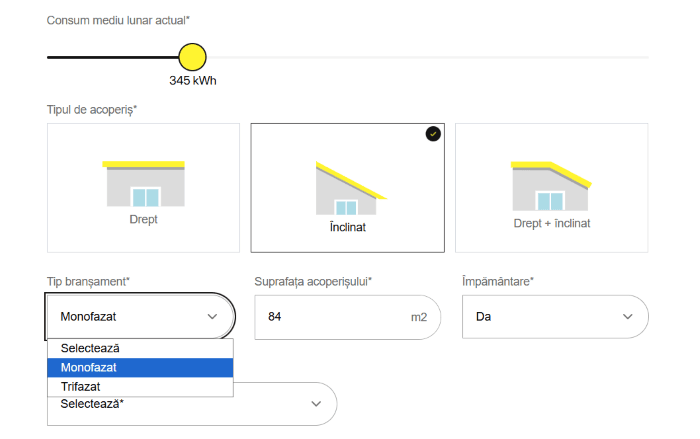The width and height of the screenshot is (700, 439).
Task: Click the black checkmark badge on Înclinat
Action: click(432, 133)
